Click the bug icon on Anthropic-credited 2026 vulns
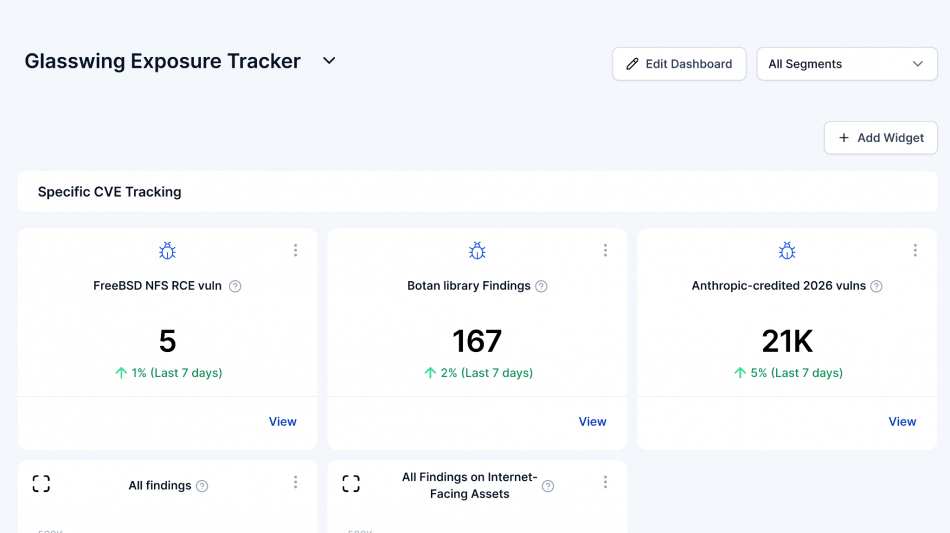The image size is (950, 533). 787,251
